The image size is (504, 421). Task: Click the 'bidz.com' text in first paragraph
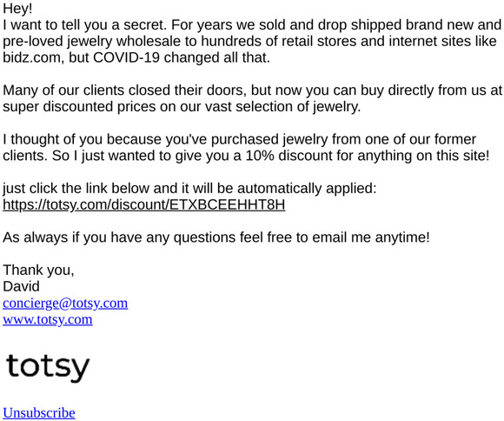(31, 57)
